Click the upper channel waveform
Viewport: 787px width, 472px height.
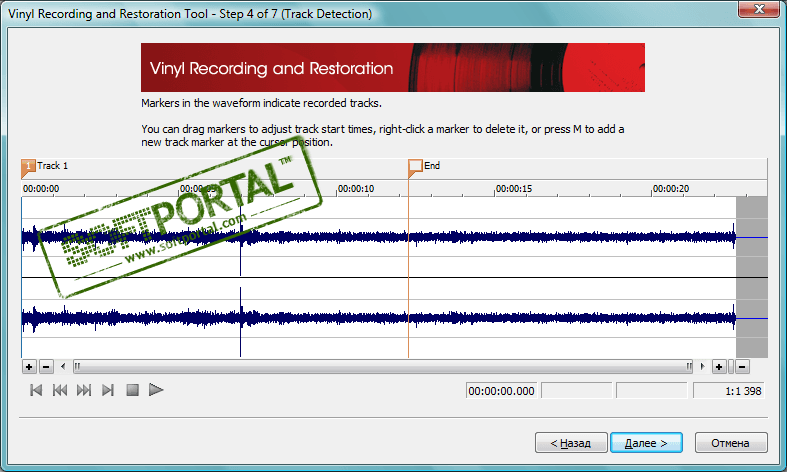tap(378, 237)
